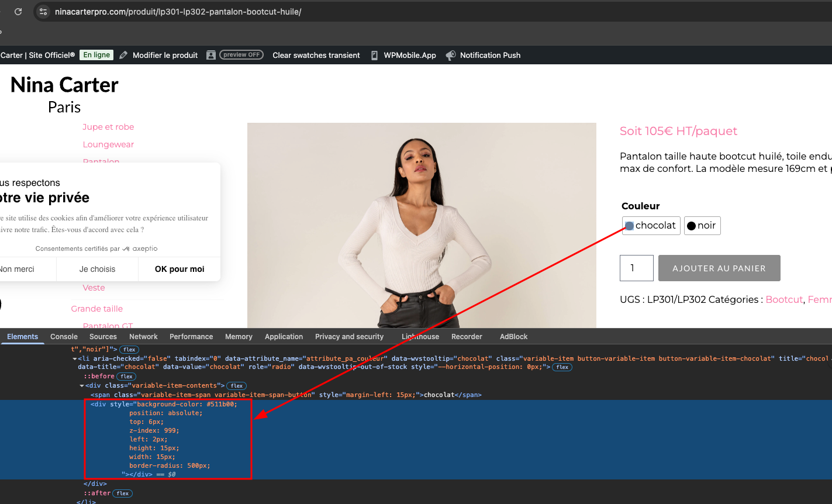Screen dimensions: 832x504
Task: Open the Console tab
Action: point(64,337)
